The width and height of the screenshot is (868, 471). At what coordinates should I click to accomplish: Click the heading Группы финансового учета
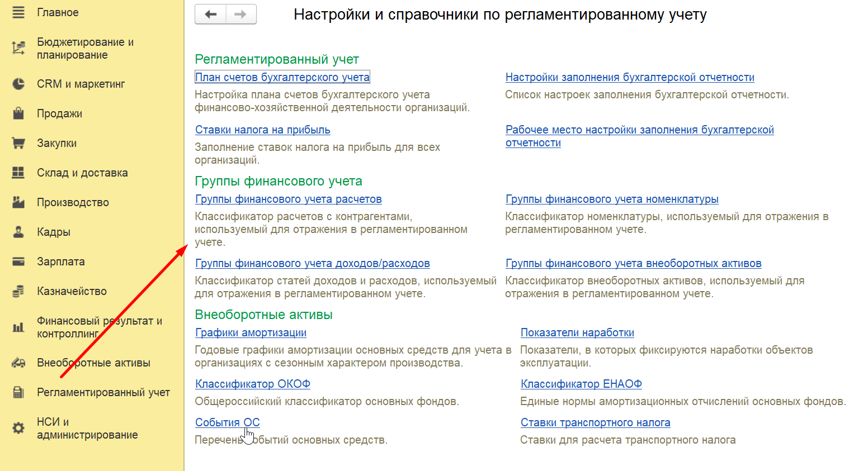[x=279, y=181]
